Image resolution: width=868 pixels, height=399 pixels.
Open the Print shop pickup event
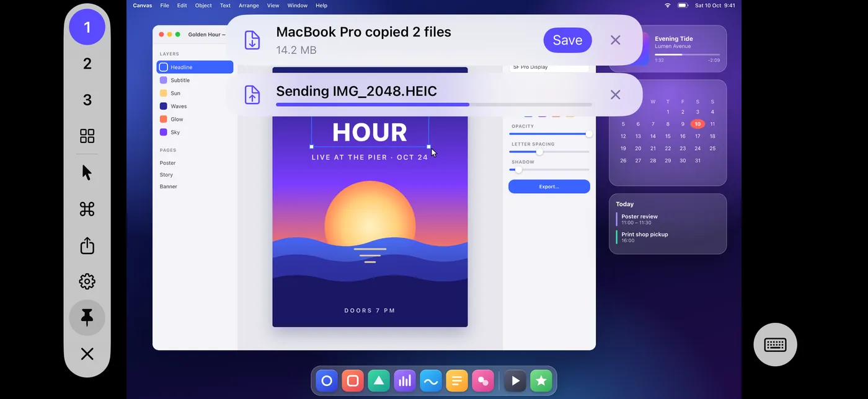pos(668,237)
